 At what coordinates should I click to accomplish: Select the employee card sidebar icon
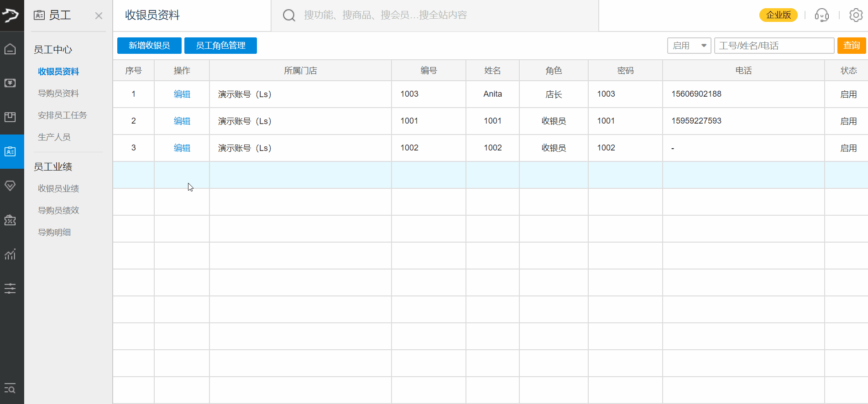[10, 151]
